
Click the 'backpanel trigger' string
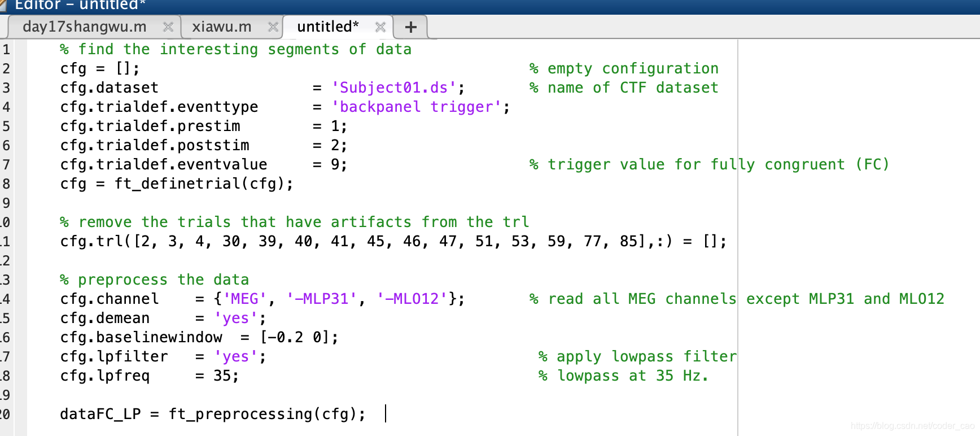[x=417, y=107]
